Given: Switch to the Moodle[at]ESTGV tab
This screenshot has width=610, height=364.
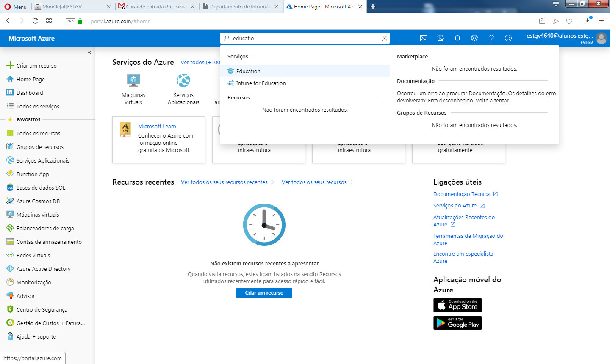Looking at the screenshot, I should pos(72,7).
